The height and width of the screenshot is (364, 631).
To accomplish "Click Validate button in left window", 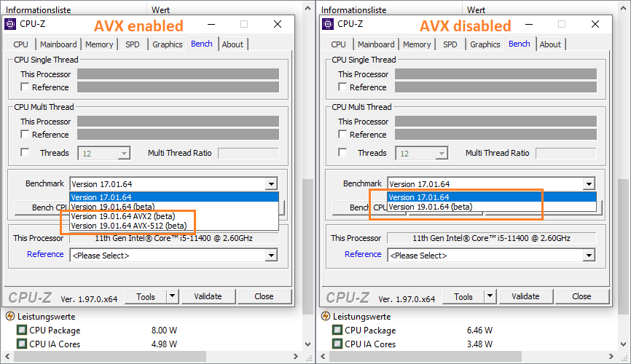I will [208, 296].
